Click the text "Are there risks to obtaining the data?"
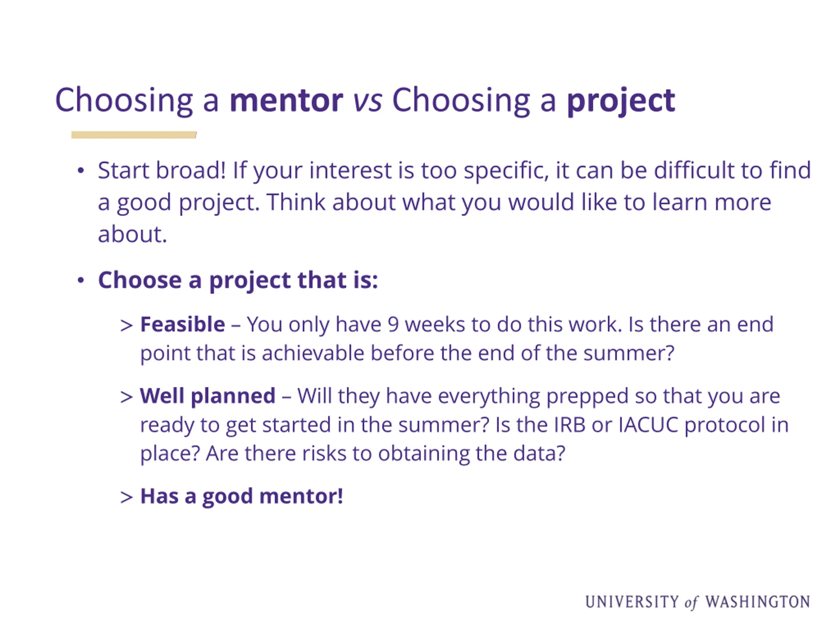This screenshot has width=840, height=630. click(x=386, y=453)
